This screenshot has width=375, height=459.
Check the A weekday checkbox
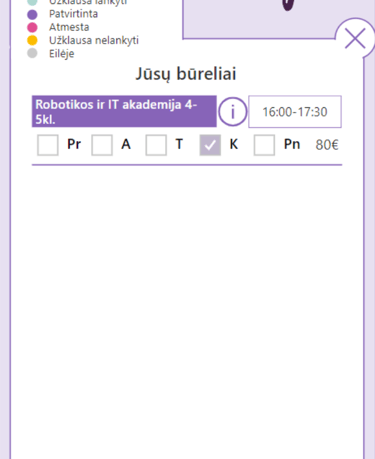point(102,145)
